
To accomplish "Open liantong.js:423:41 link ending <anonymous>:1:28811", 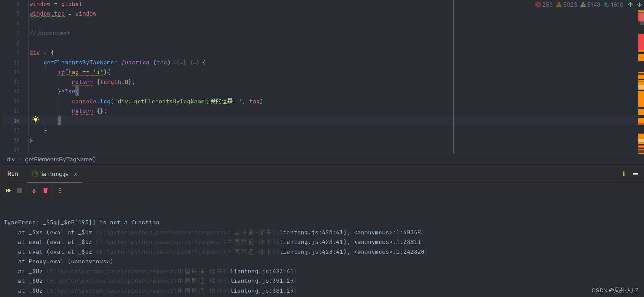I will pos(311,242).
